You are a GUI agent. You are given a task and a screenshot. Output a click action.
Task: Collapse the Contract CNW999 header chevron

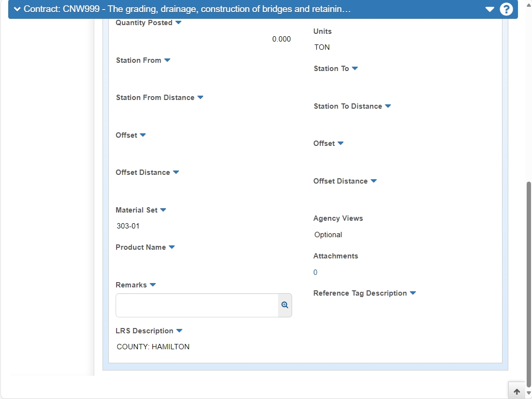tap(17, 9)
